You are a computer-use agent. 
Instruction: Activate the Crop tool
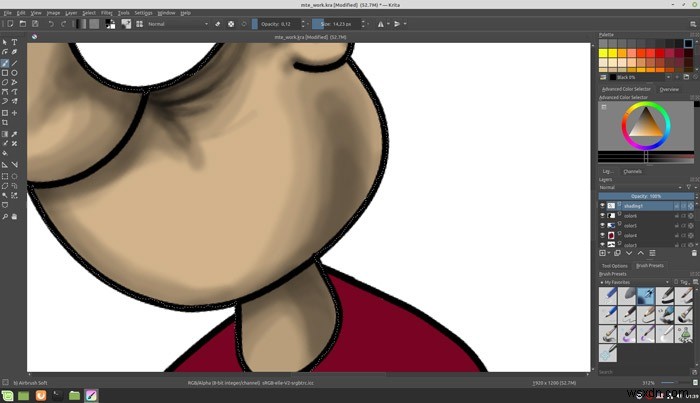5,122
